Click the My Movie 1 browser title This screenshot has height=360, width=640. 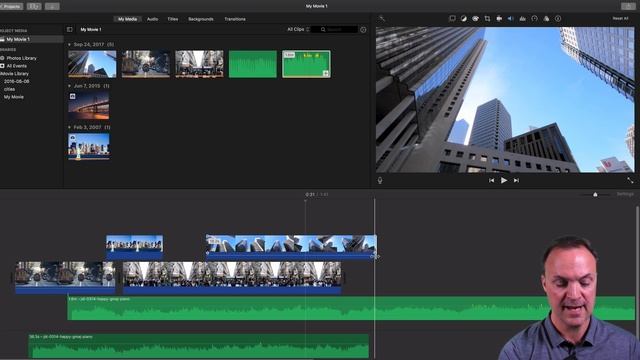91,29
